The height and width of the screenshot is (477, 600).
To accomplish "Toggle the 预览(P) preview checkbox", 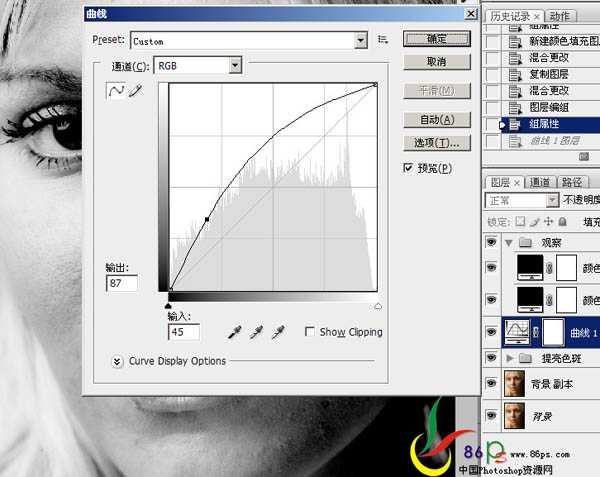I will (x=408, y=168).
